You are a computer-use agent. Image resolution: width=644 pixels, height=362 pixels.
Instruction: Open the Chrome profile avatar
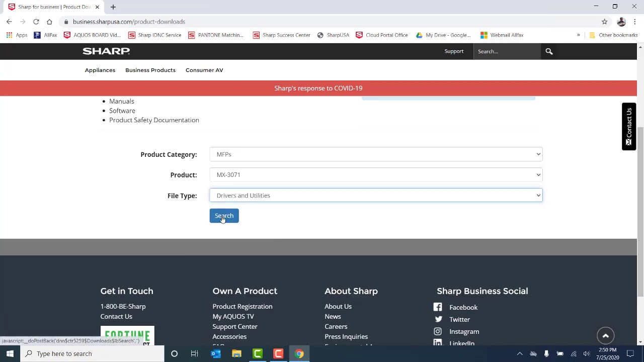[621, 22]
